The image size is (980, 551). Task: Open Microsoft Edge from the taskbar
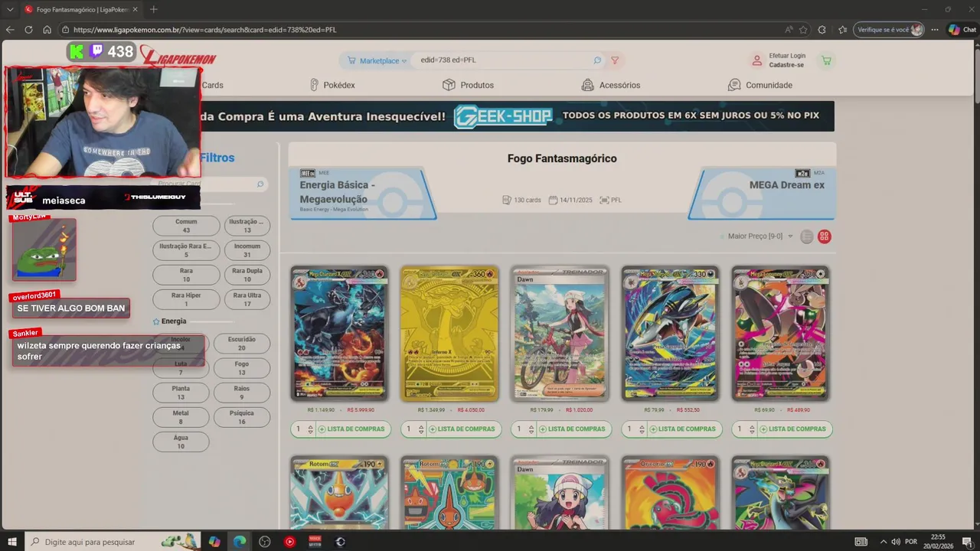click(x=240, y=542)
